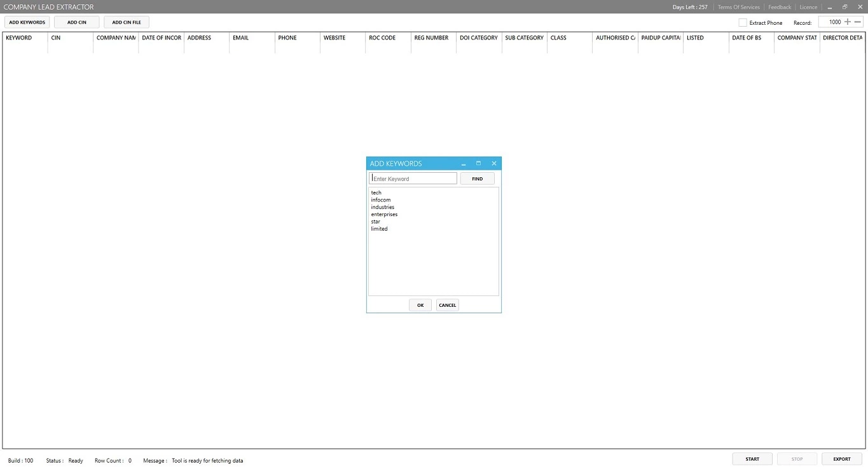Click the Licence link in title bar
868x467 pixels.
pos(808,7)
